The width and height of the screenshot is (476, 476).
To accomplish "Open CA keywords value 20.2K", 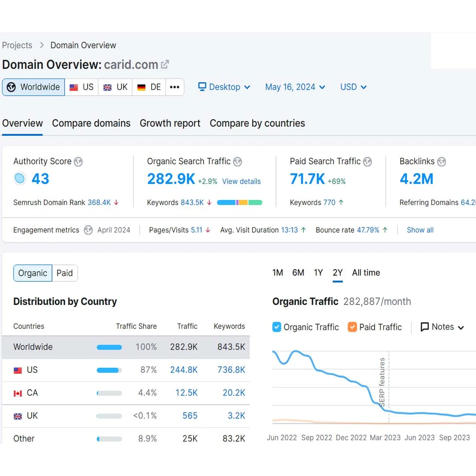I will (234, 393).
